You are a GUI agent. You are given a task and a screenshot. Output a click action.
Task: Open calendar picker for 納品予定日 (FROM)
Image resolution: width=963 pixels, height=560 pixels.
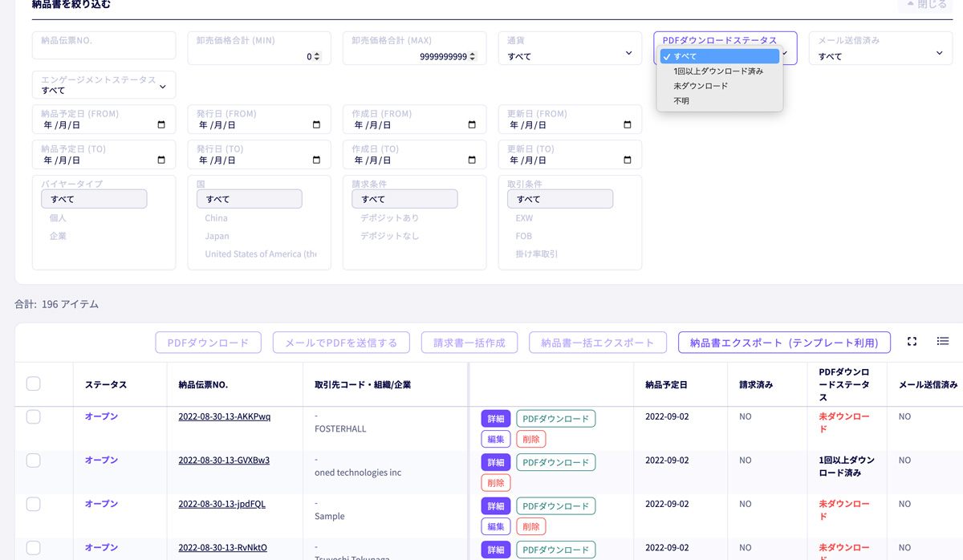pos(161,125)
